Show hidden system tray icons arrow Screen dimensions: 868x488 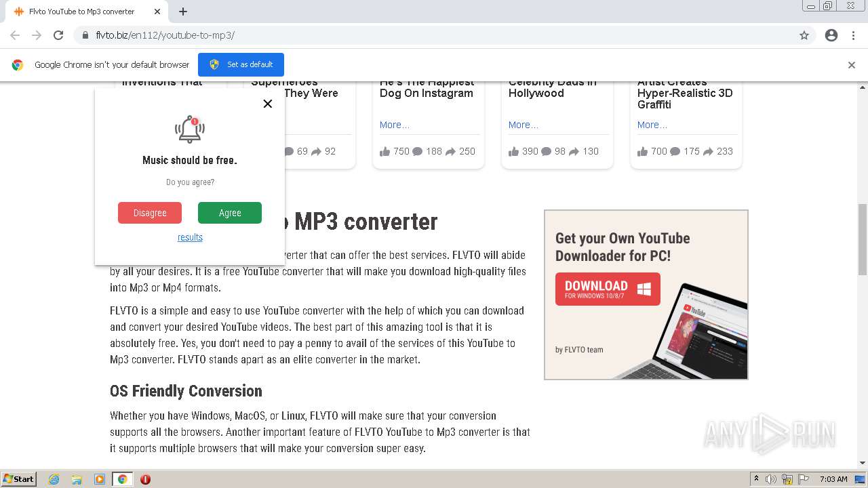point(756,479)
